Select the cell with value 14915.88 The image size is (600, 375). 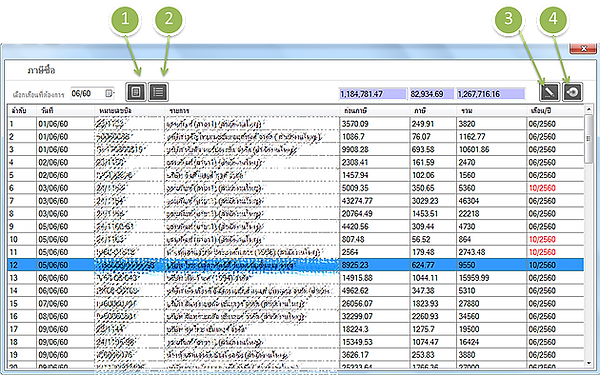[375, 278]
